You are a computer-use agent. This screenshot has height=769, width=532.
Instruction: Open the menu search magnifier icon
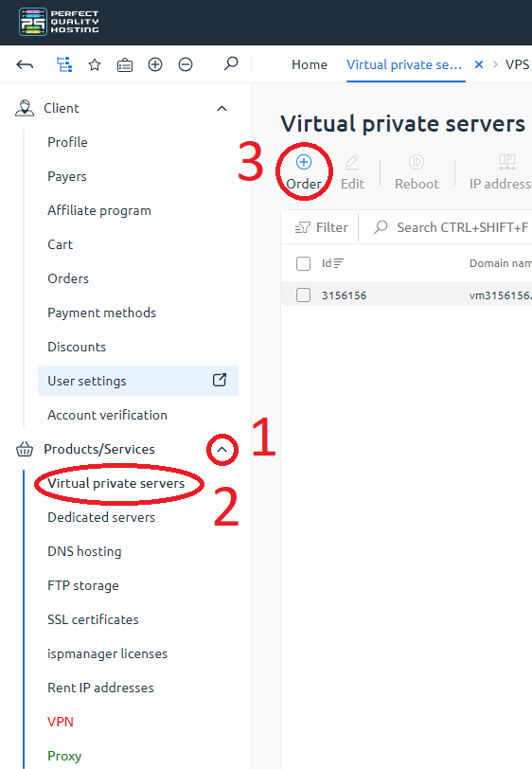230,63
